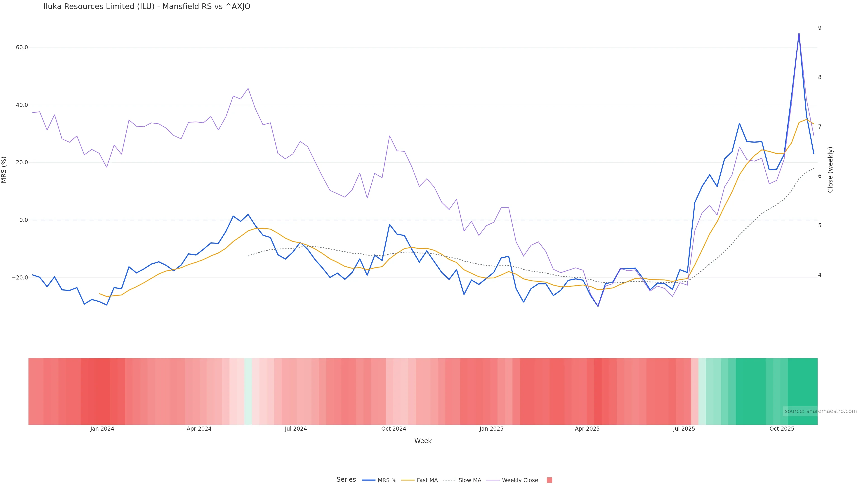Click the Week x-axis title
Image resolution: width=868 pixels, height=488 pixels.
pos(423,441)
